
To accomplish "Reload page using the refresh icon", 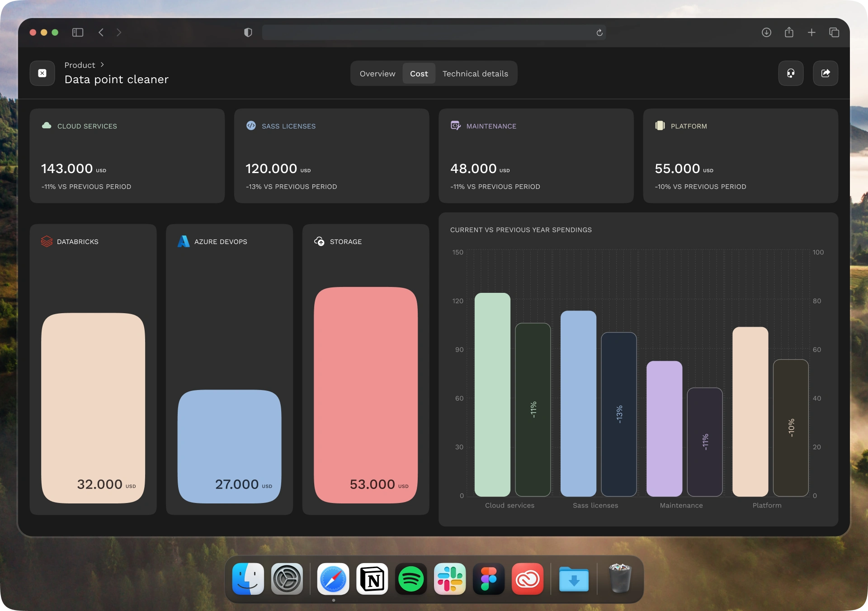I will (x=599, y=33).
